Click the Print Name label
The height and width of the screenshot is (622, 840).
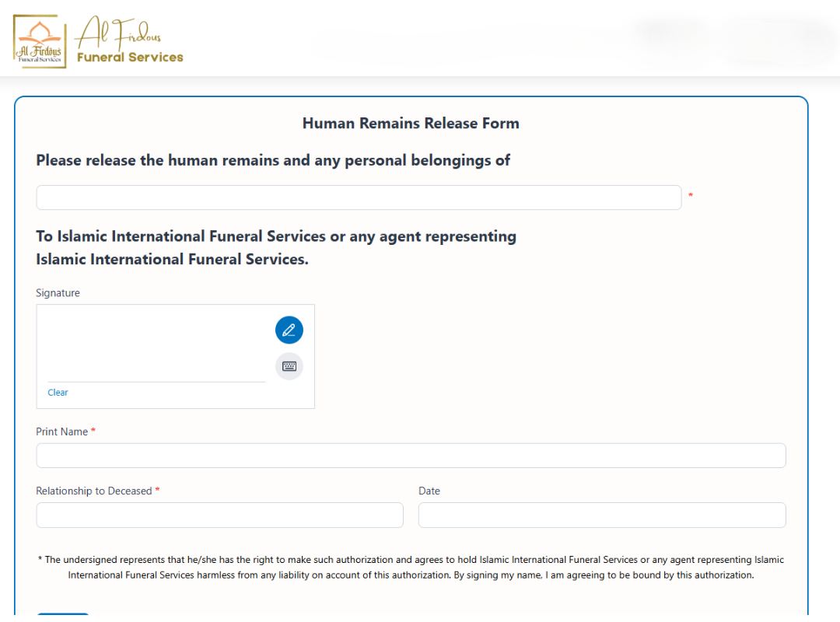(x=61, y=432)
